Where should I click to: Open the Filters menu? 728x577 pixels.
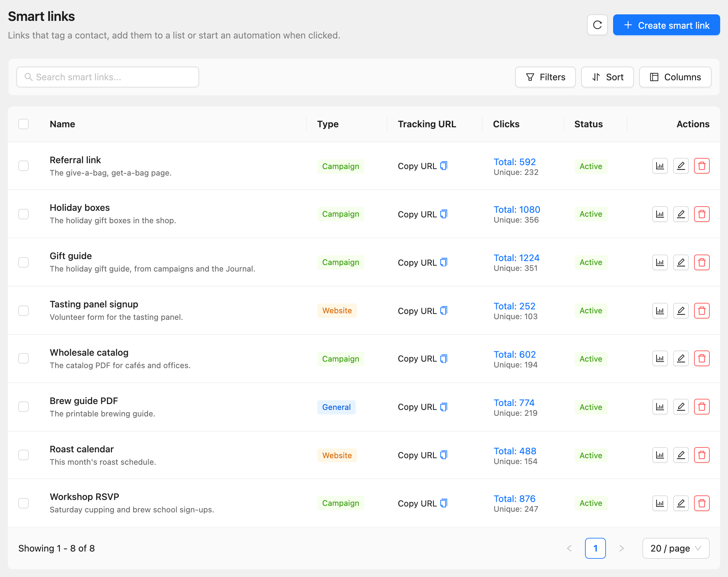click(545, 77)
